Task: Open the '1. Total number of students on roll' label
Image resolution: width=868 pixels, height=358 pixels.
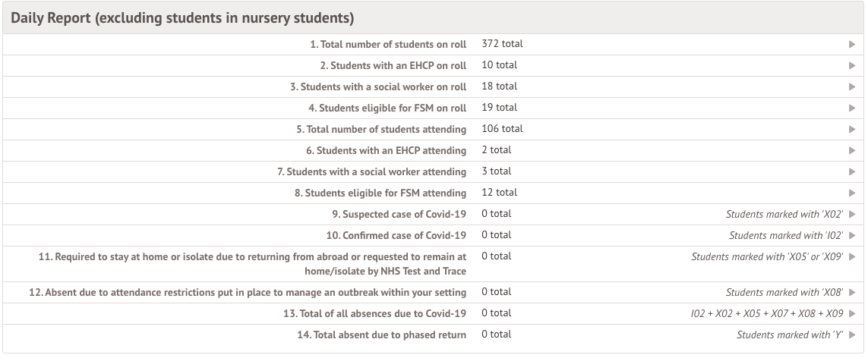Action: [388, 45]
